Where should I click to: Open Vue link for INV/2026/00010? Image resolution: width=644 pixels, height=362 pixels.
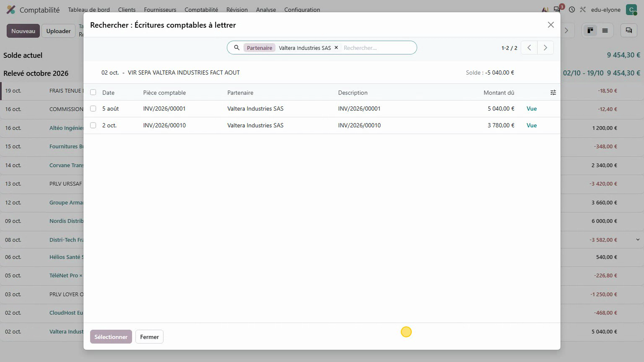click(x=532, y=125)
